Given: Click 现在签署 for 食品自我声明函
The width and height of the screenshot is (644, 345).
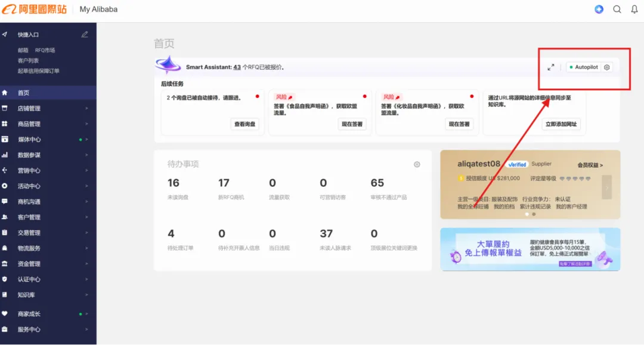Looking at the screenshot, I should coord(352,124).
